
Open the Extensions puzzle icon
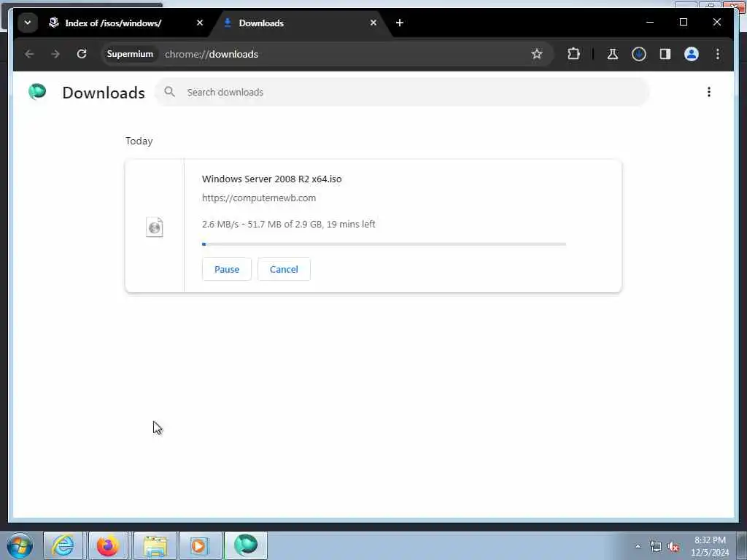(573, 54)
